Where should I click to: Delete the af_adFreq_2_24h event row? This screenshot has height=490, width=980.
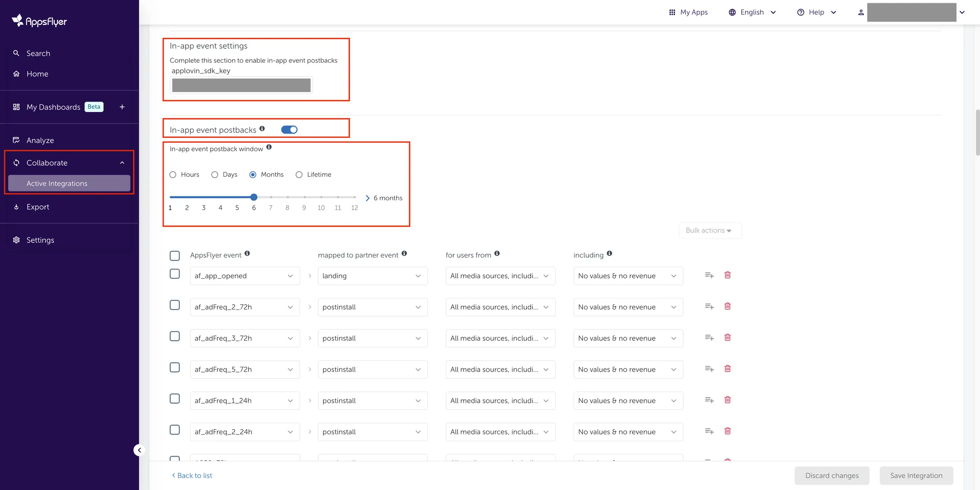[x=728, y=431]
